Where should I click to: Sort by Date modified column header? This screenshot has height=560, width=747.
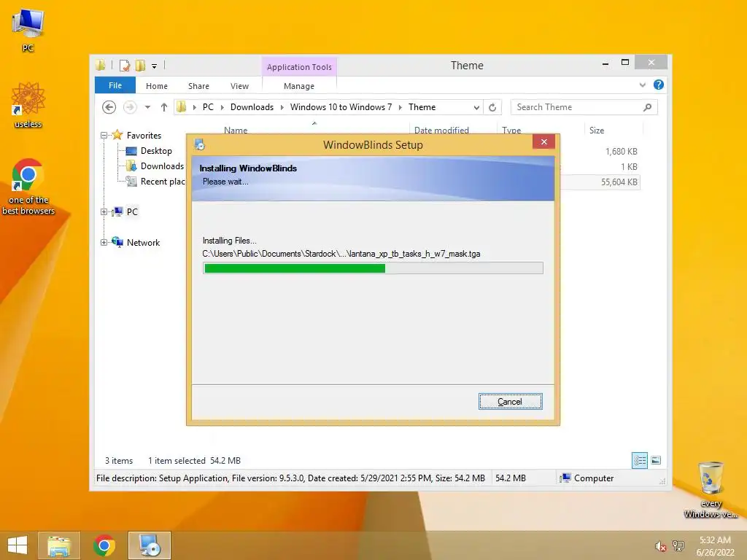pos(441,131)
